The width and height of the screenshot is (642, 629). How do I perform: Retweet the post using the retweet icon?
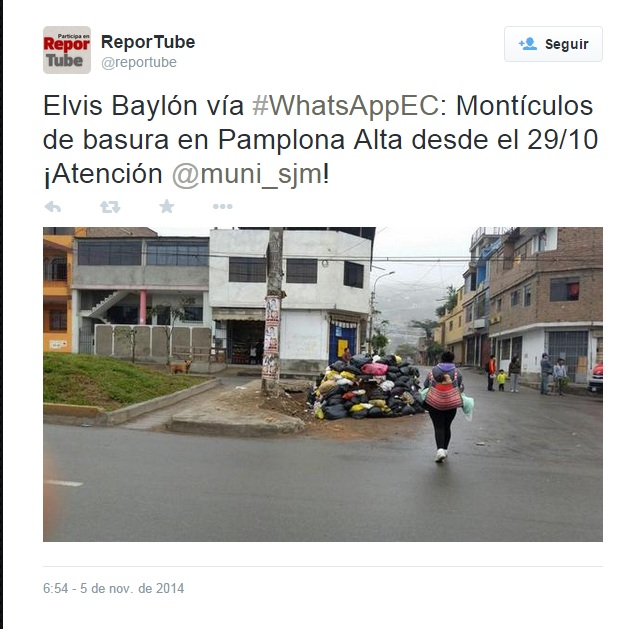coord(110,207)
